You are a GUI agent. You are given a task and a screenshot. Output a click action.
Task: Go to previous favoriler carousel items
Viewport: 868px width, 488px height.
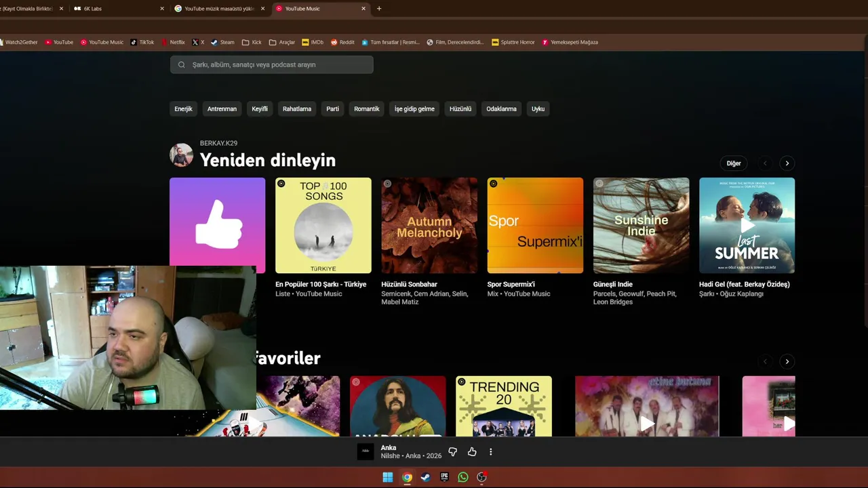765,361
